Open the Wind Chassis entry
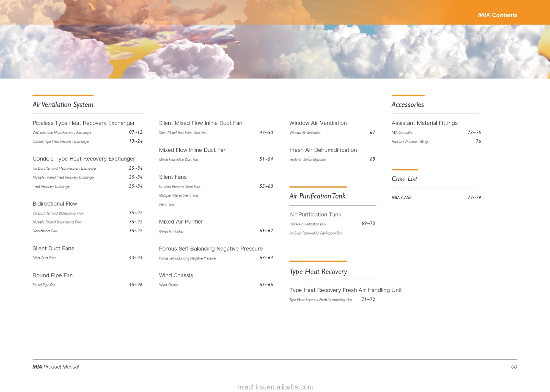 click(x=169, y=285)
